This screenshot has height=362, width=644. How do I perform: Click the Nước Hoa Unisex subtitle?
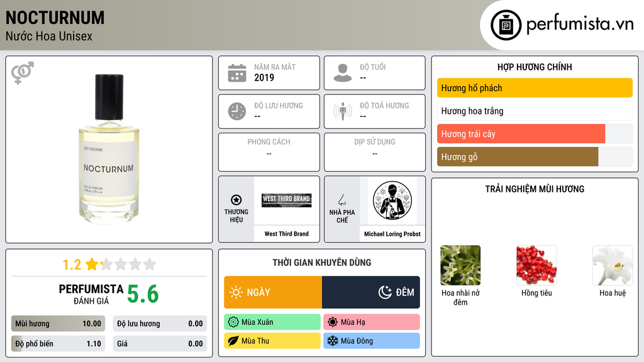coord(49,36)
